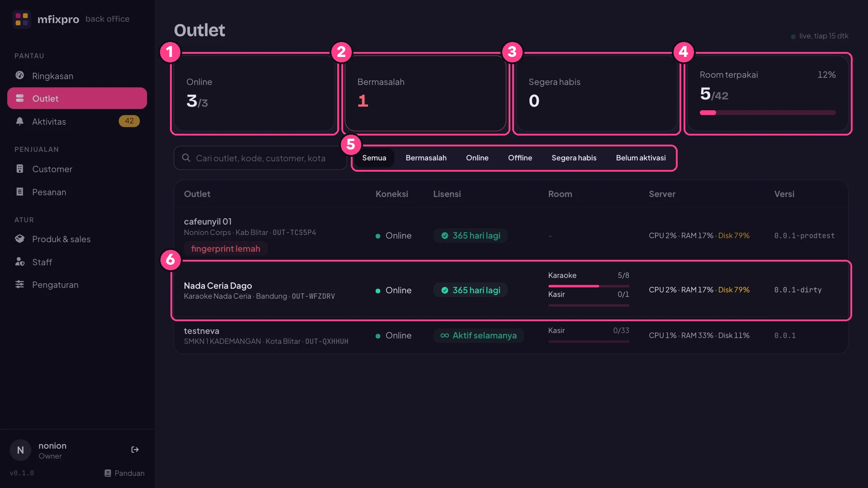Image resolution: width=868 pixels, height=488 pixels.
Task: Click the Online summary card
Action: (x=254, y=94)
